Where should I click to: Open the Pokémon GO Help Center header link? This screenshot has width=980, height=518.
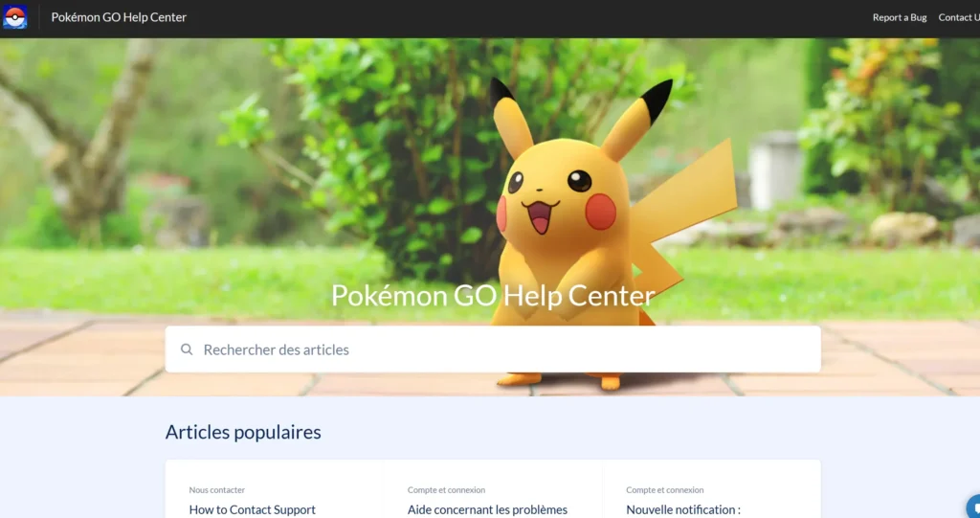point(119,17)
